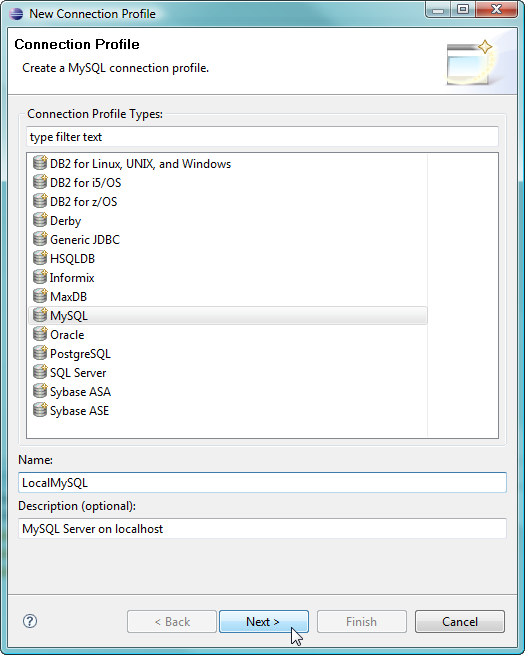Click the DB2 for z/OS database icon
525x655 pixels.
(x=40, y=201)
